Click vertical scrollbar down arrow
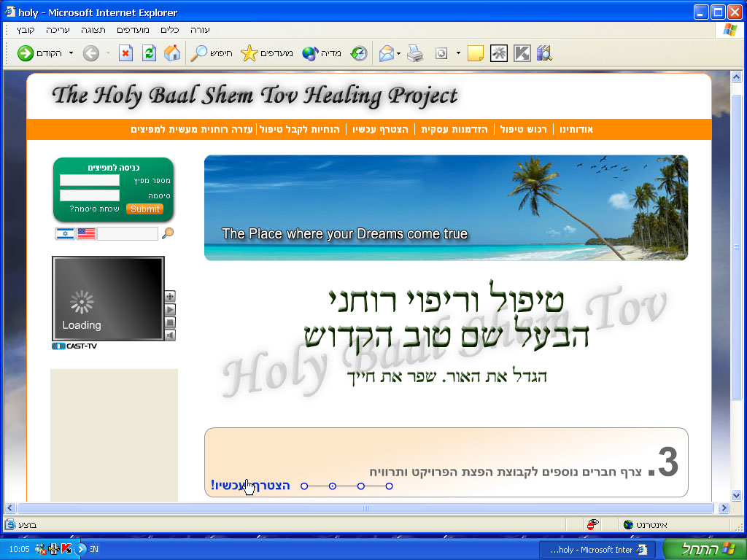 (736, 496)
